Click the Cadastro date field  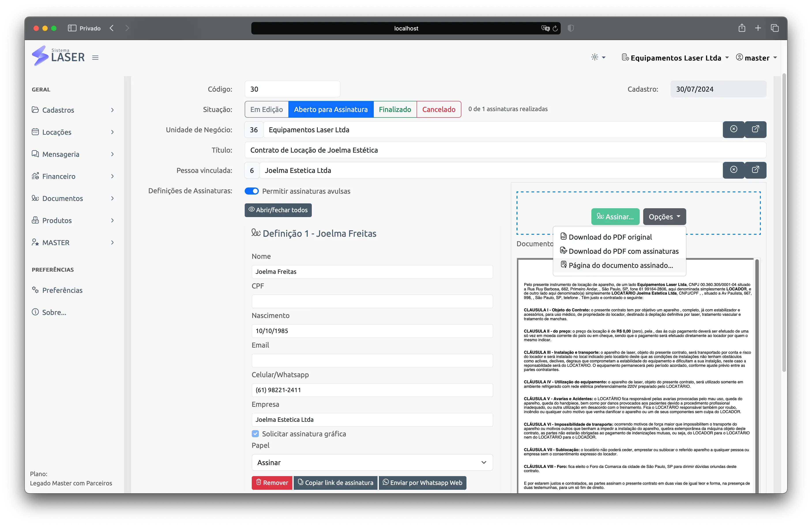718,89
